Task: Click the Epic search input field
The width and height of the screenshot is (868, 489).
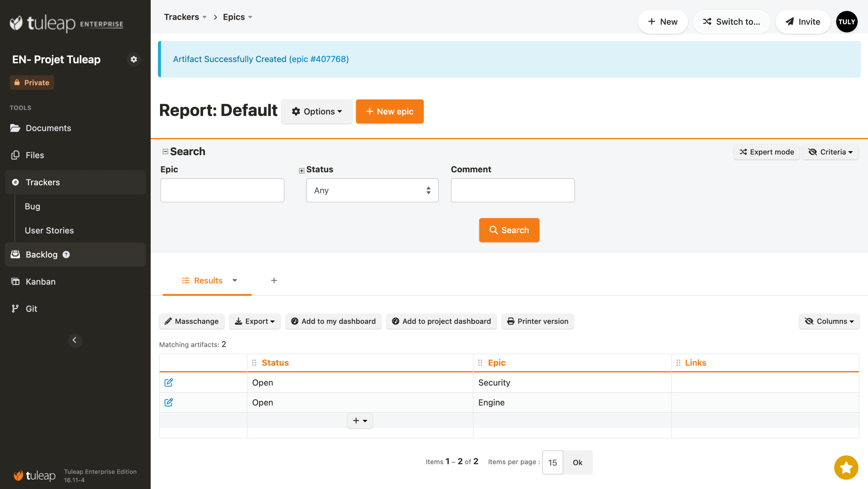Action: pyautogui.click(x=222, y=190)
